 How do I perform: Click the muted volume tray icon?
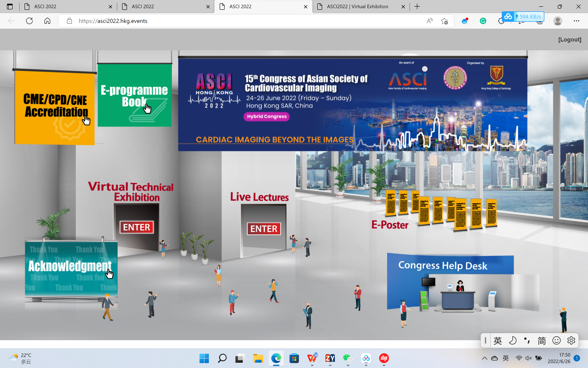coord(528,358)
